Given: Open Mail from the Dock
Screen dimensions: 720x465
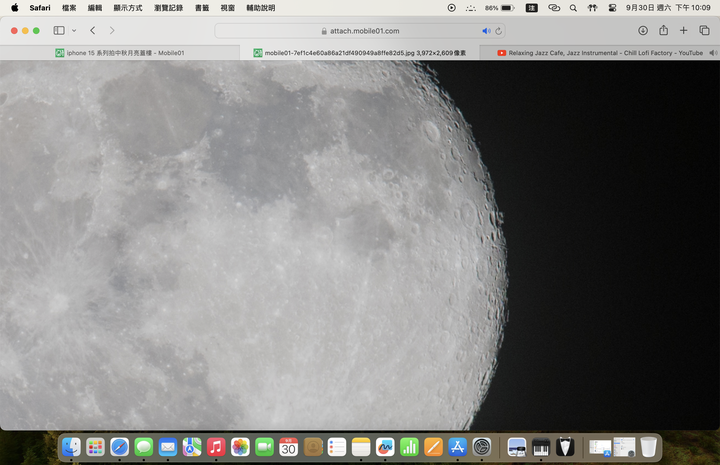Looking at the screenshot, I should click(168, 447).
